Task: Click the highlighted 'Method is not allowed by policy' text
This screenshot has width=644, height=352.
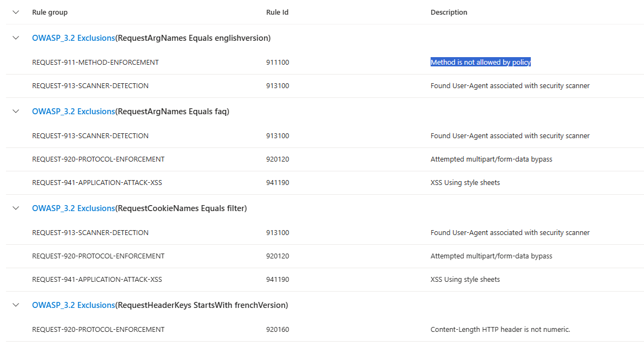Action: coord(480,63)
